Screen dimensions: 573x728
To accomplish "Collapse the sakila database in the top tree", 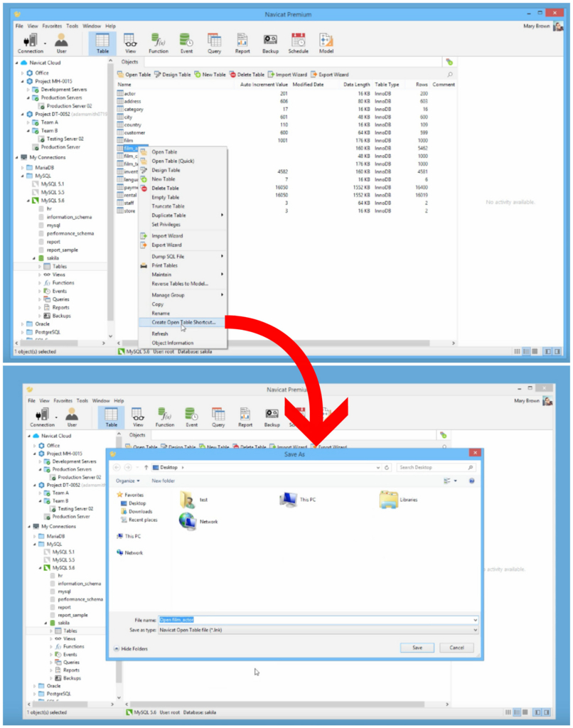I will click(34, 258).
